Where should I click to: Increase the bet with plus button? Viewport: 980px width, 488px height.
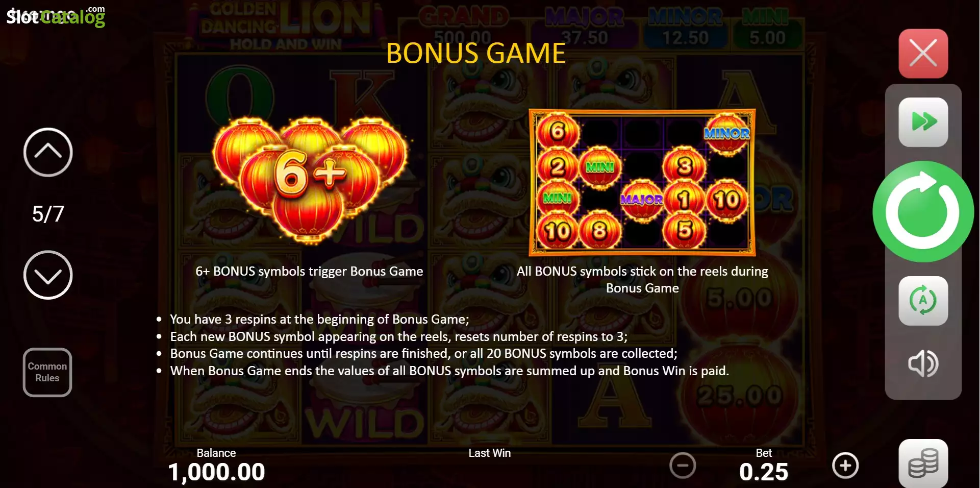[x=845, y=466]
